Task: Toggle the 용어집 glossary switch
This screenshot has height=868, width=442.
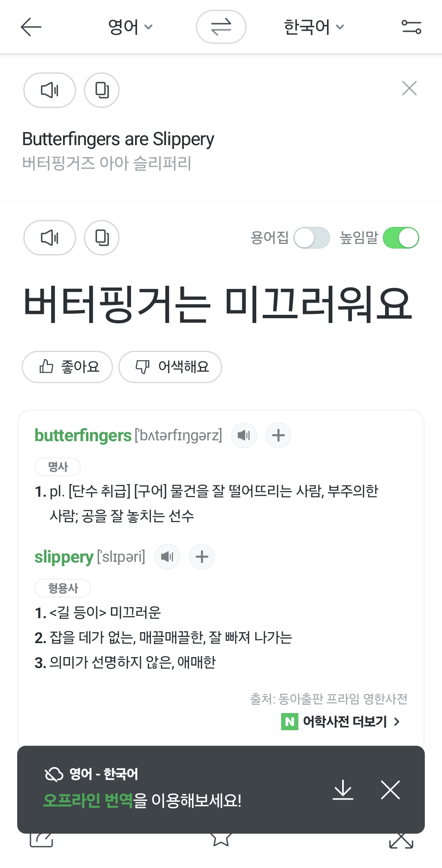Action: 312,238
